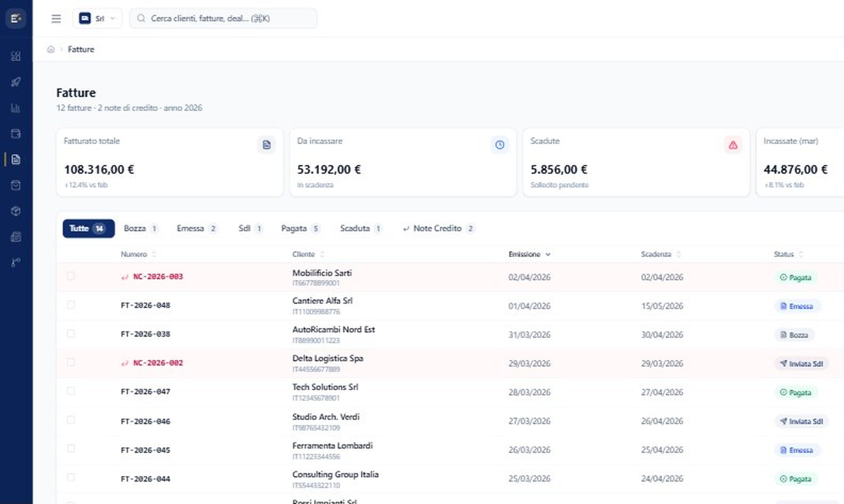Click the document icon on Fatturato totale card
Viewport: 844px width, 504px height.
pyautogui.click(x=266, y=145)
